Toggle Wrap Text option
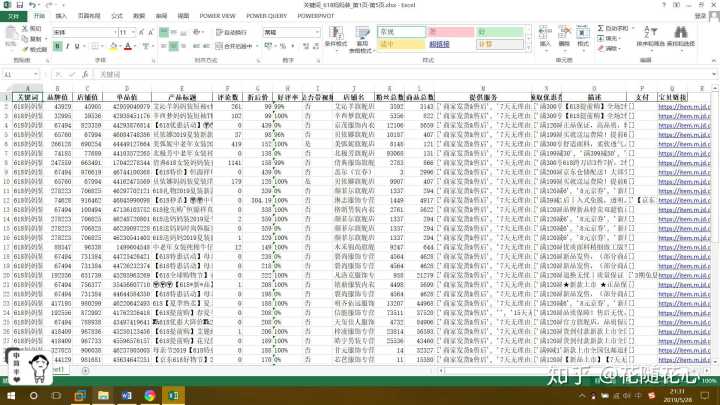This screenshot has height=405, width=720. click(x=231, y=32)
